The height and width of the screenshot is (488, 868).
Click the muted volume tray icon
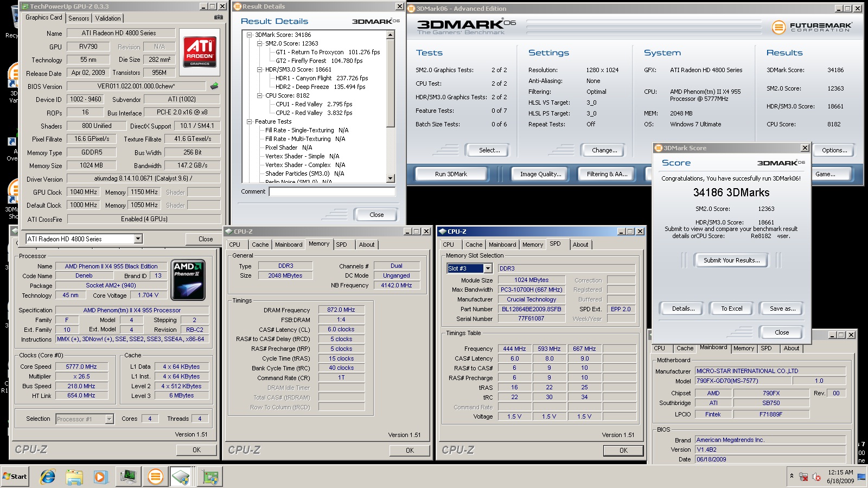816,477
